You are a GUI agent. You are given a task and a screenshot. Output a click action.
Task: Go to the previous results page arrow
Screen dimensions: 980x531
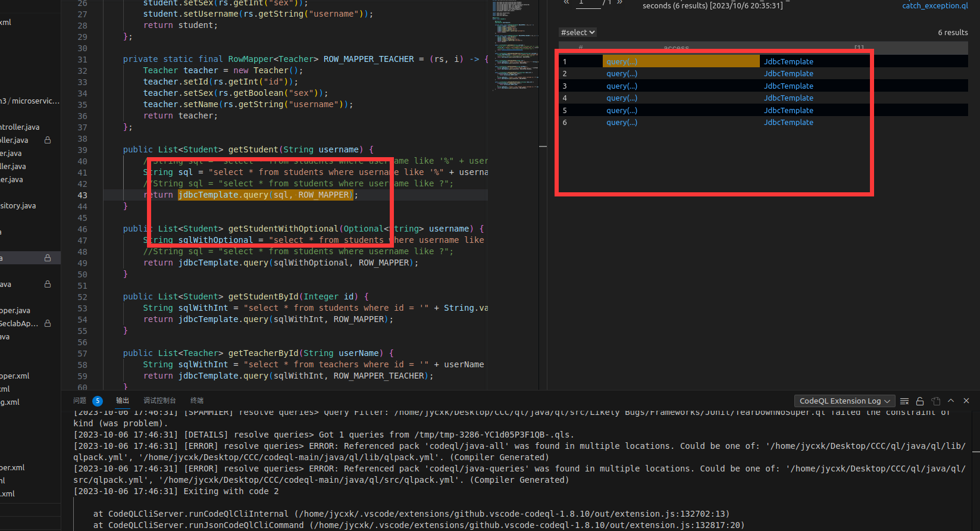(566, 2)
